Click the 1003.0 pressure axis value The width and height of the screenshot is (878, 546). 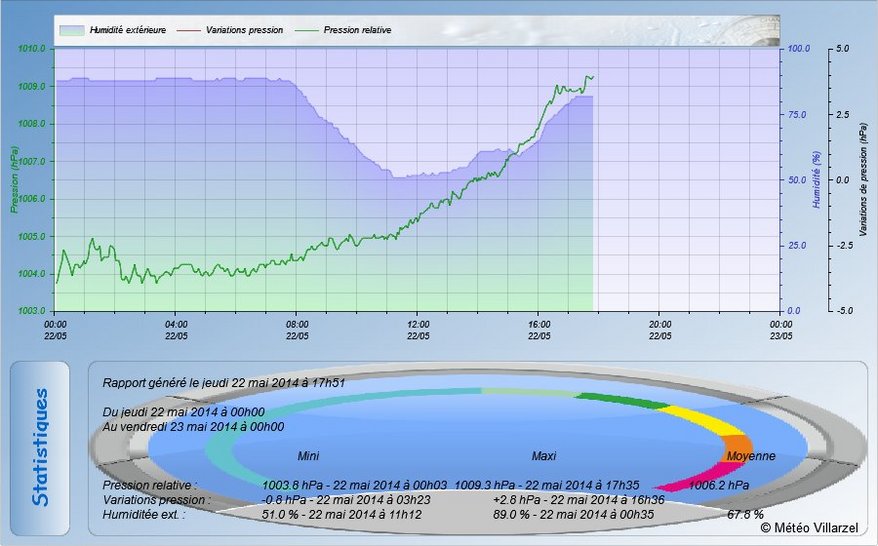tap(32, 311)
